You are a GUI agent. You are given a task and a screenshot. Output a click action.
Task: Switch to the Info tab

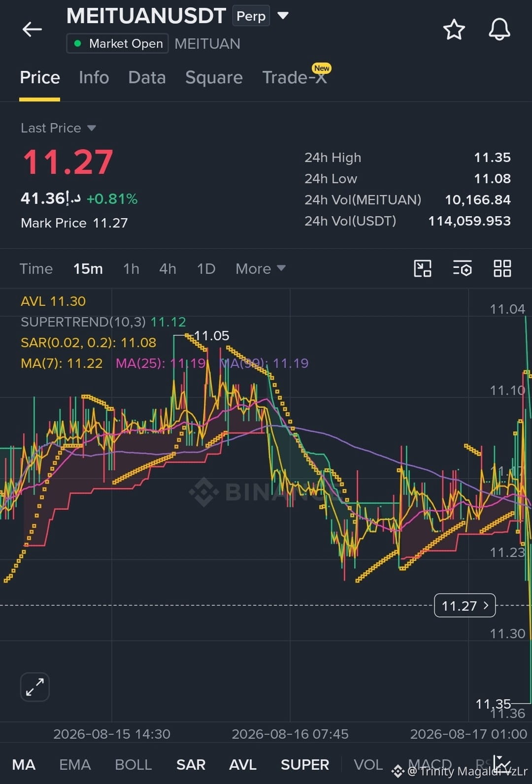tap(94, 77)
